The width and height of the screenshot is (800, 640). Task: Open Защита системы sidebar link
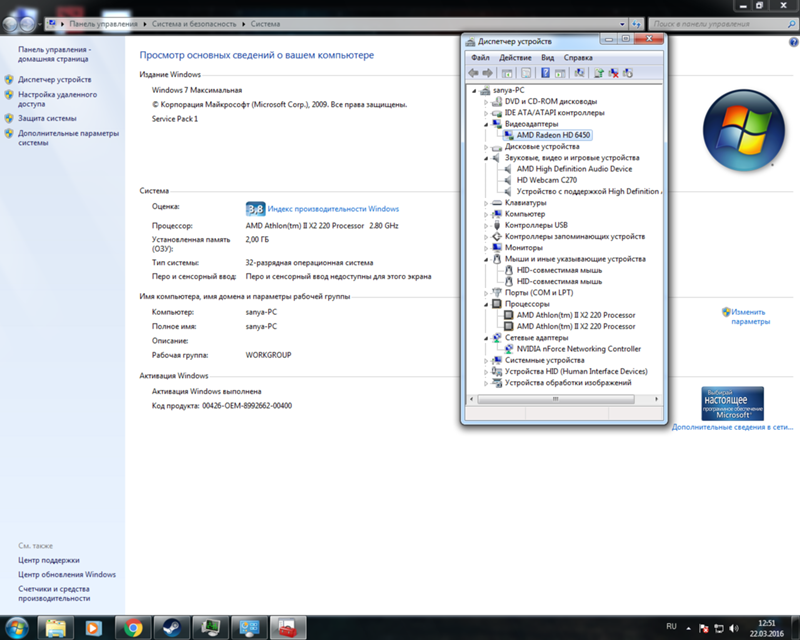pos(47,118)
